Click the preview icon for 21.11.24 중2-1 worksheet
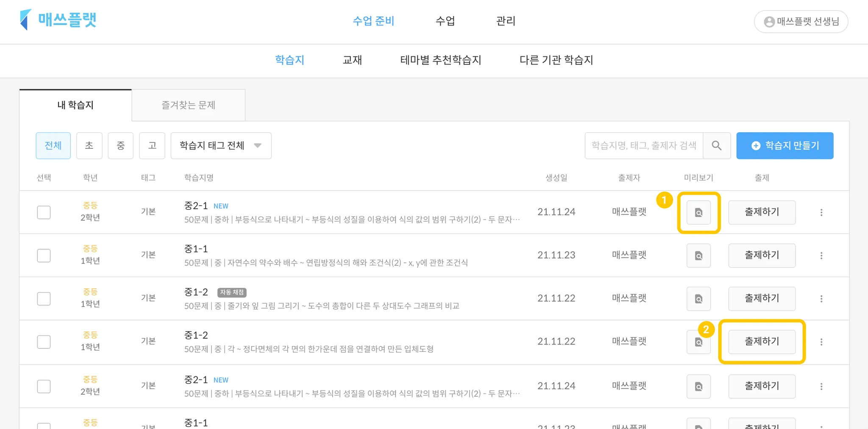The image size is (868, 429). 698,212
